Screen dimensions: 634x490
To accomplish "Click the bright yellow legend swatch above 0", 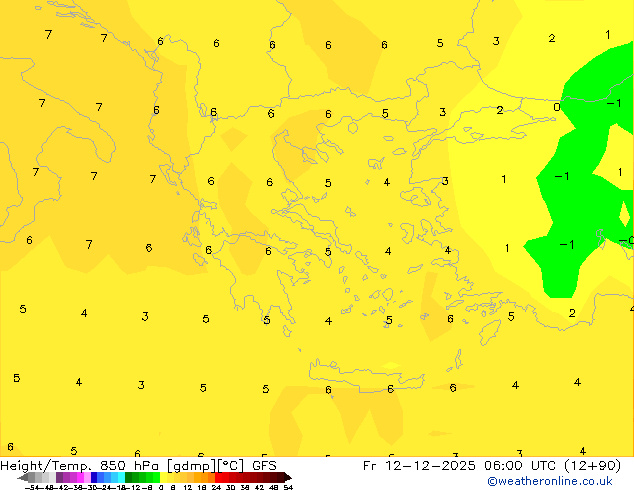I will (x=164, y=477).
